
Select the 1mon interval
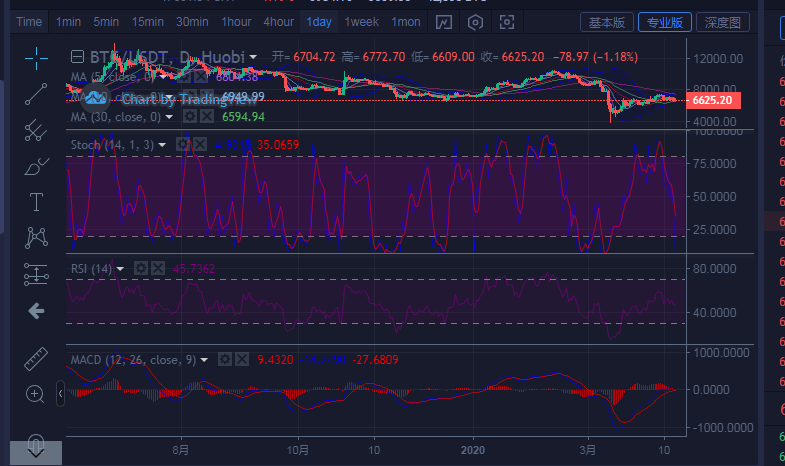[406, 22]
